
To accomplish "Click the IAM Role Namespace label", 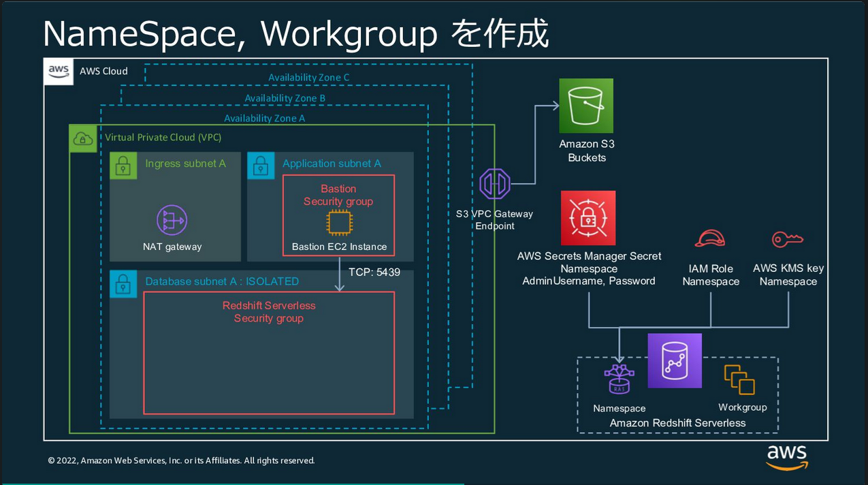I will point(711,275).
